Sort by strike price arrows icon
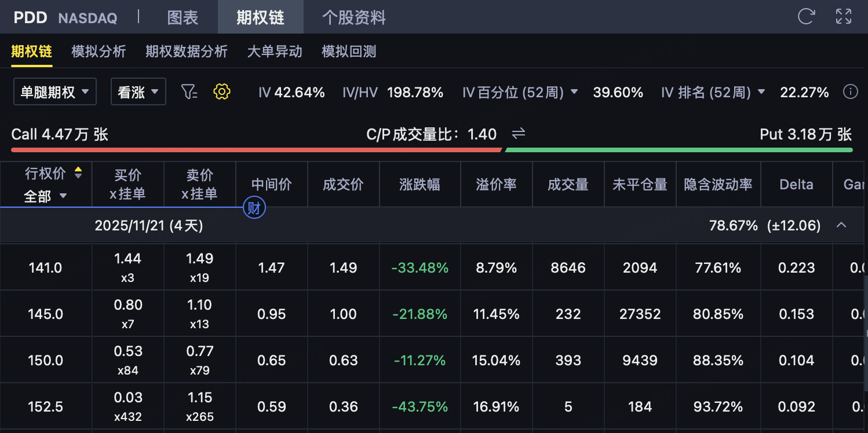Viewport: 868px width, 433px height. click(x=78, y=173)
